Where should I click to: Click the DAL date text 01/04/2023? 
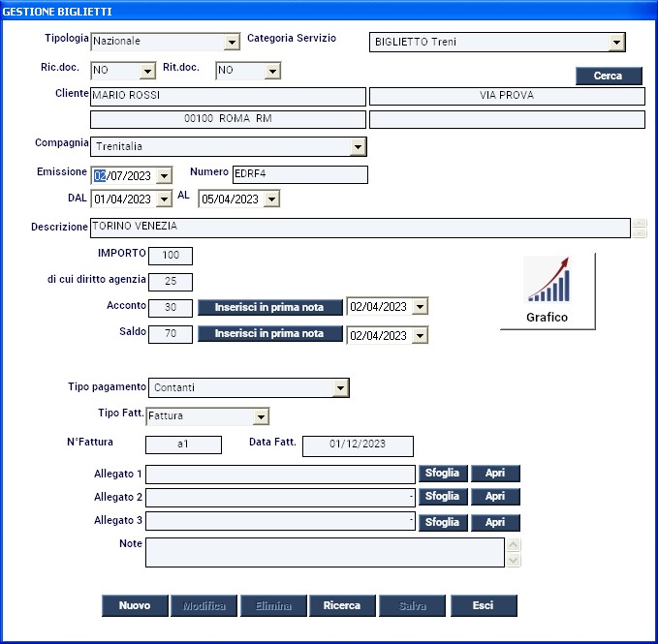(122, 199)
